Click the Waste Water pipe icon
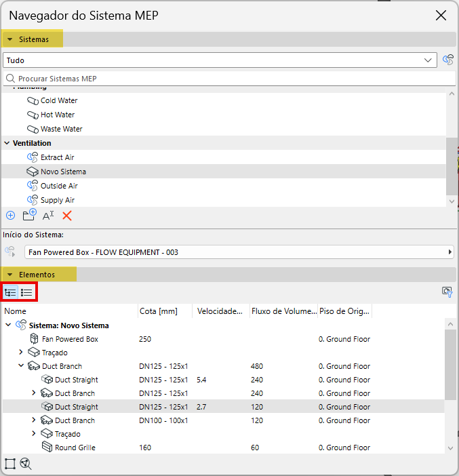The image size is (459, 476). pos(33,130)
